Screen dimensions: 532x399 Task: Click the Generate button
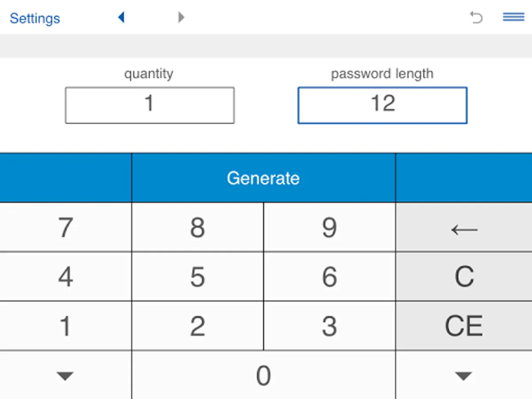(263, 178)
